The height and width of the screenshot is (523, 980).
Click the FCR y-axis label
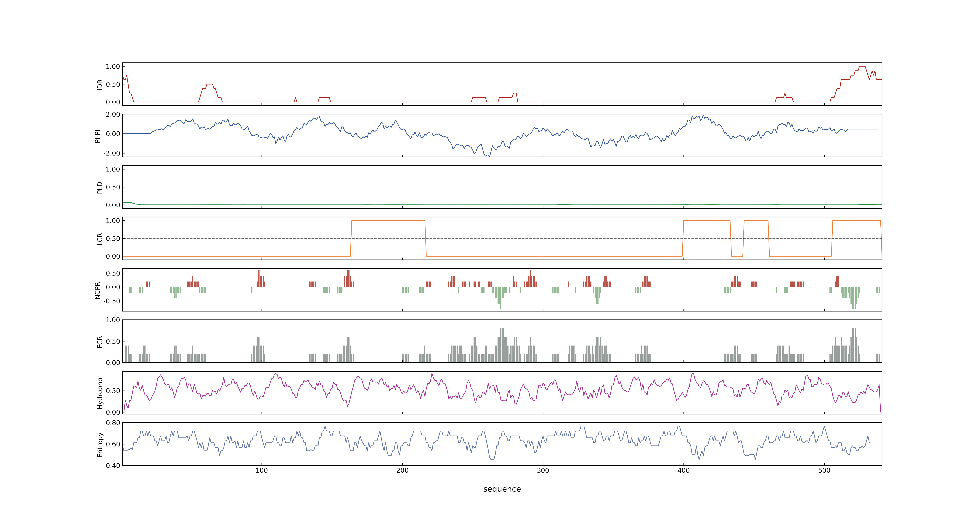click(x=100, y=341)
